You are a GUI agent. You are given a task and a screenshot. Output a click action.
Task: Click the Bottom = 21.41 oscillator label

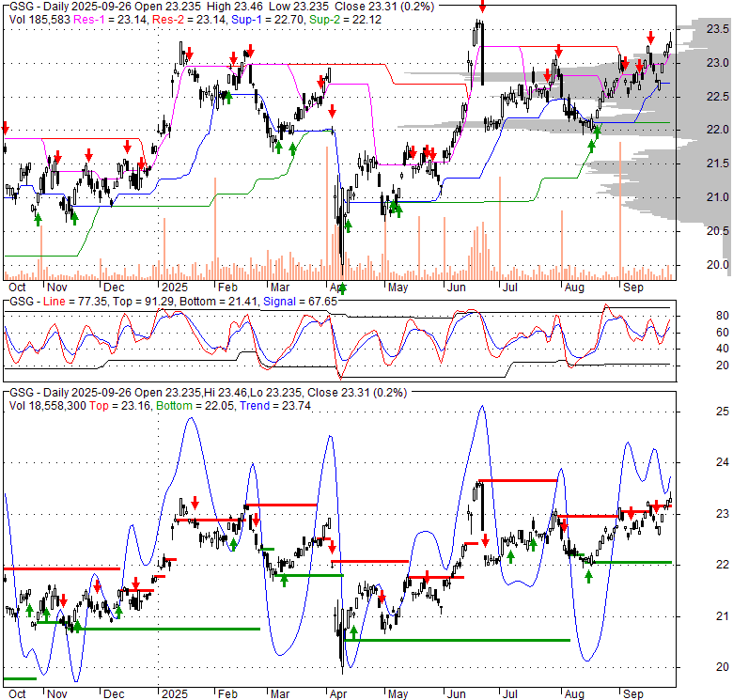218,302
